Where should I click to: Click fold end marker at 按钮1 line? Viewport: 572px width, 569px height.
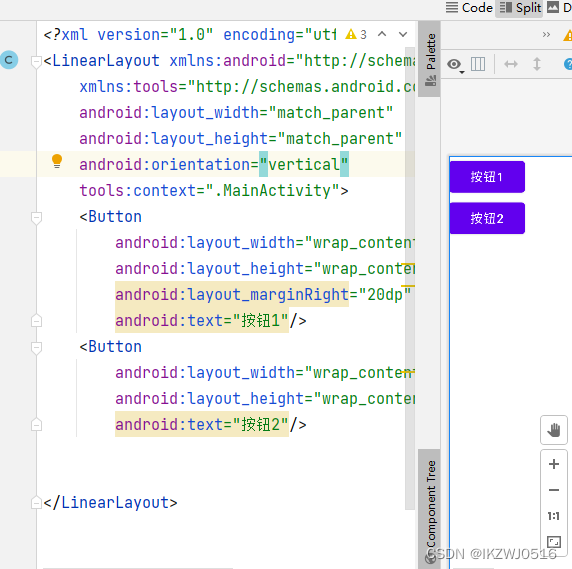36,321
